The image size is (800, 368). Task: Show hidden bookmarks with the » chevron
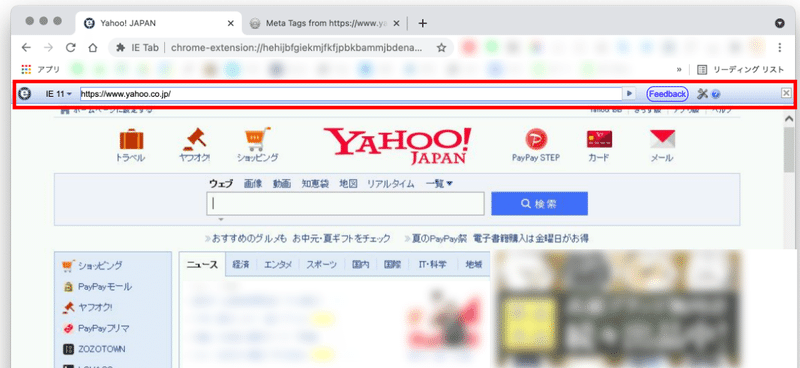pos(679,69)
